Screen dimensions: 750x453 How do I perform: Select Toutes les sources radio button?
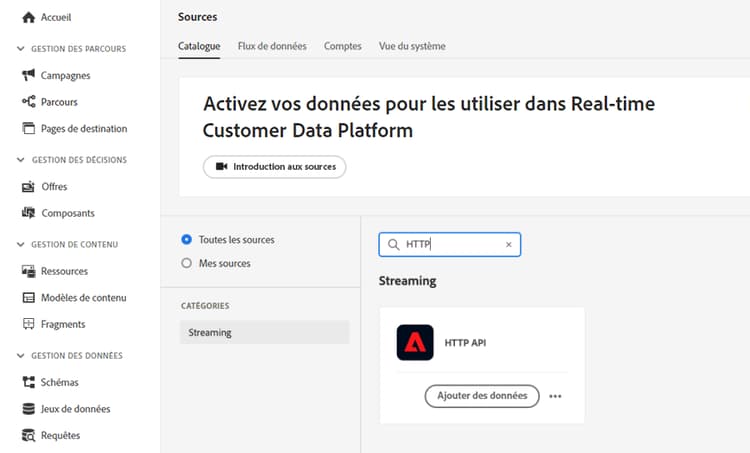tap(187, 239)
